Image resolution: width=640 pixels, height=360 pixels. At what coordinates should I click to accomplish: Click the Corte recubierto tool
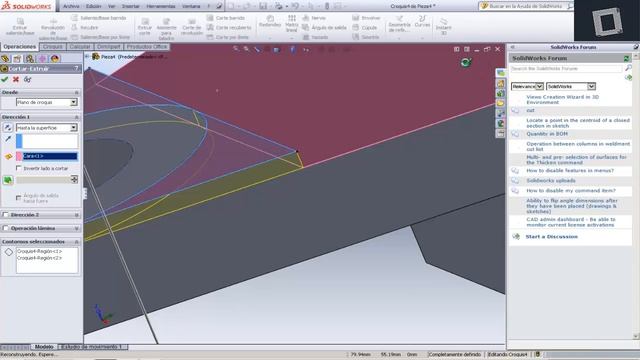pos(229,27)
